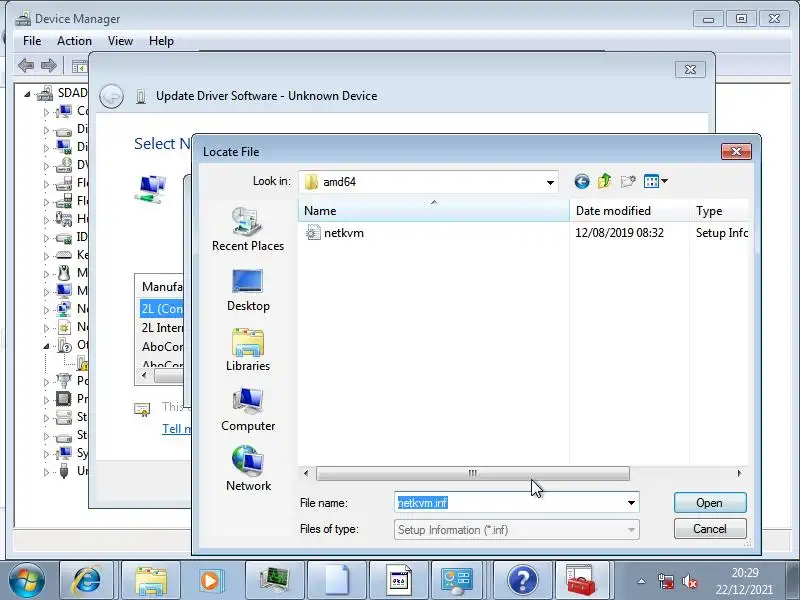Open the View menu in Device Manager
Viewport: 800px width, 600px height.
120,41
